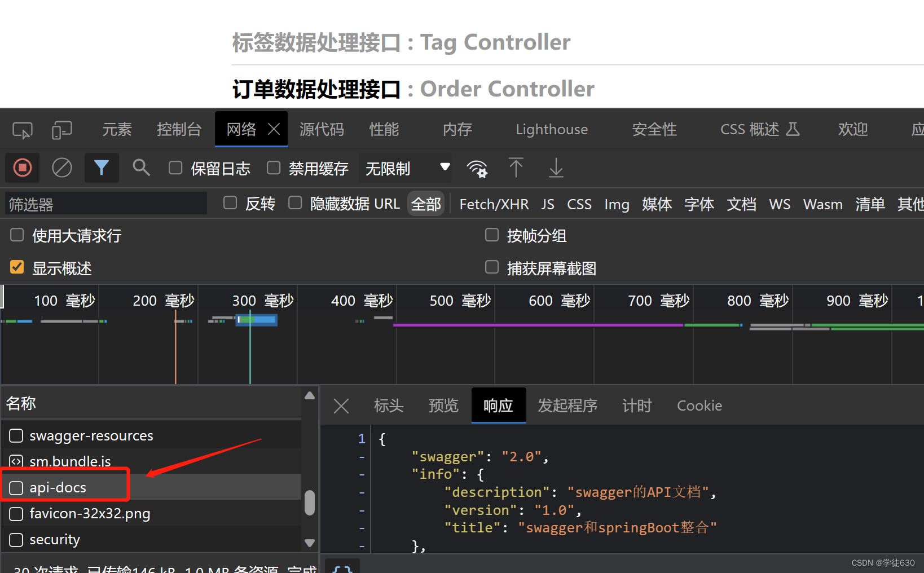Enable the 禁用缓存 checkbox
Viewport: 924px width, 573px height.
(273, 168)
